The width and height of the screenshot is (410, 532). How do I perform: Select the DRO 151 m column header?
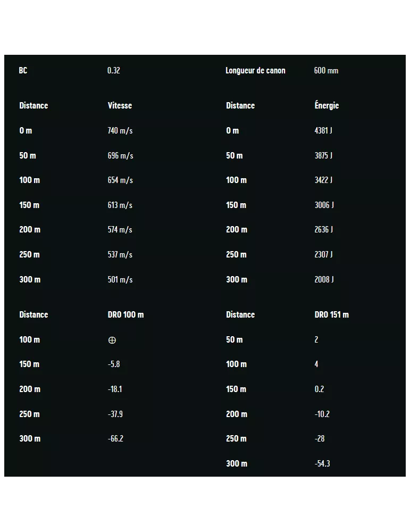tap(331, 314)
